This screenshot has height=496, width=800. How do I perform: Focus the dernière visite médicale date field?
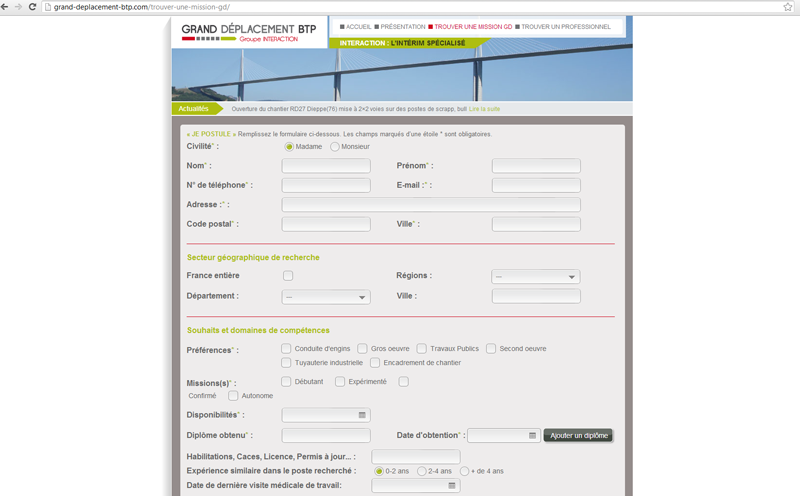pyautogui.click(x=416, y=485)
